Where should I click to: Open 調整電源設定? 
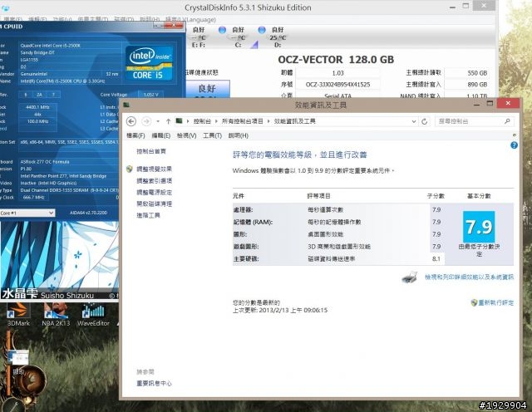154,192
